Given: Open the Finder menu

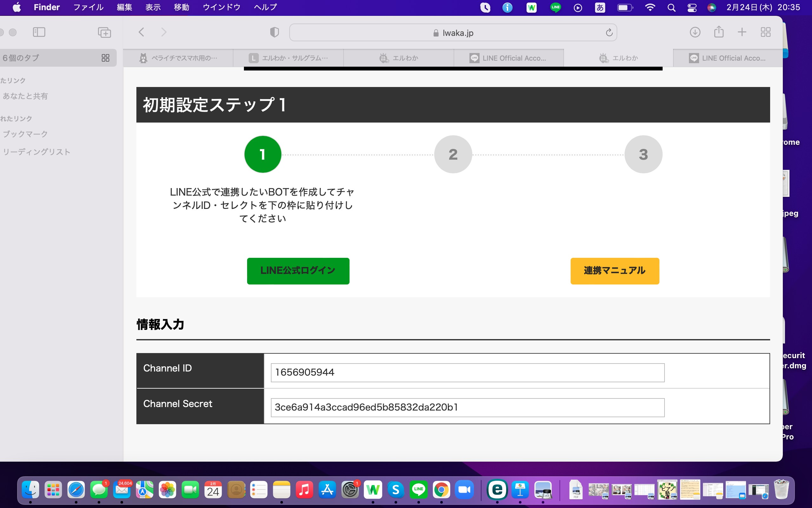Looking at the screenshot, I should pyautogui.click(x=47, y=7).
